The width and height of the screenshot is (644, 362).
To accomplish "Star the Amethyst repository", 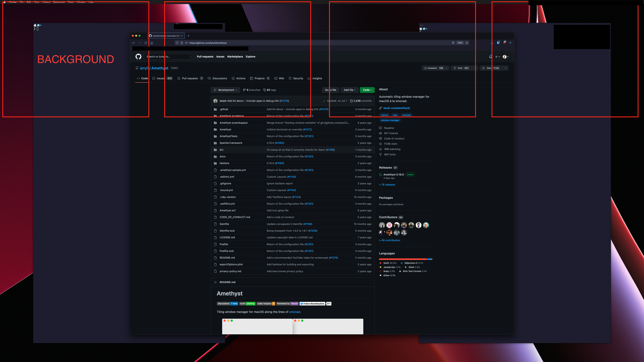I will point(488,68).
